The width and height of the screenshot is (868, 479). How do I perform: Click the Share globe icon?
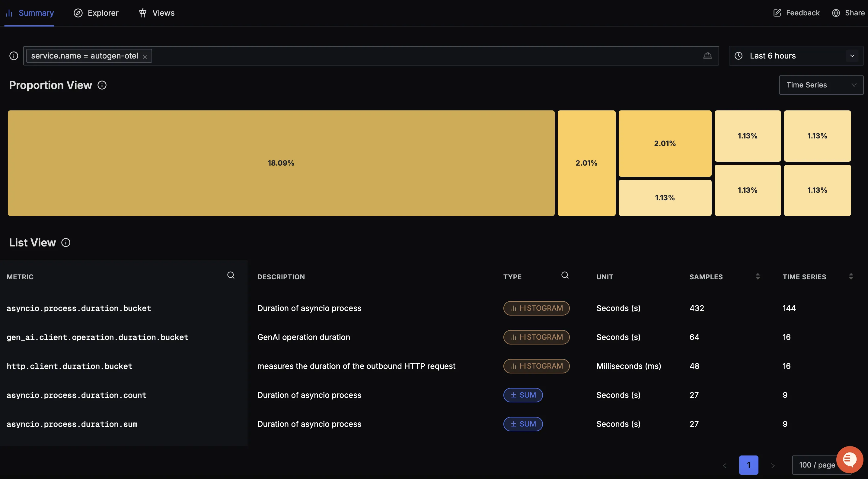tap(836, 13)
